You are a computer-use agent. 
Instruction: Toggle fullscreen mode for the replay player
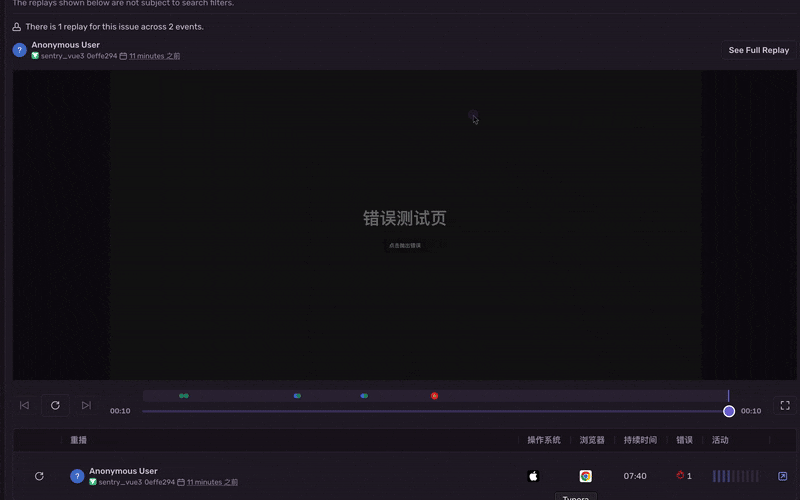click(x=785, y=405)
